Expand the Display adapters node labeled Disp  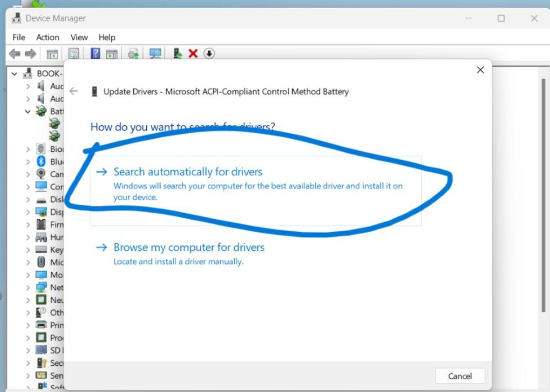(28, 212)
